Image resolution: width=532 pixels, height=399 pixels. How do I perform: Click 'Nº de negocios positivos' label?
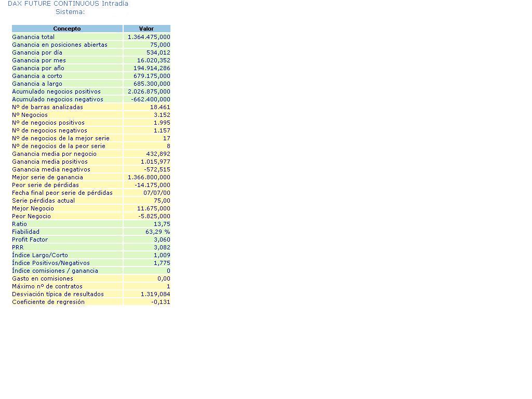48,123
